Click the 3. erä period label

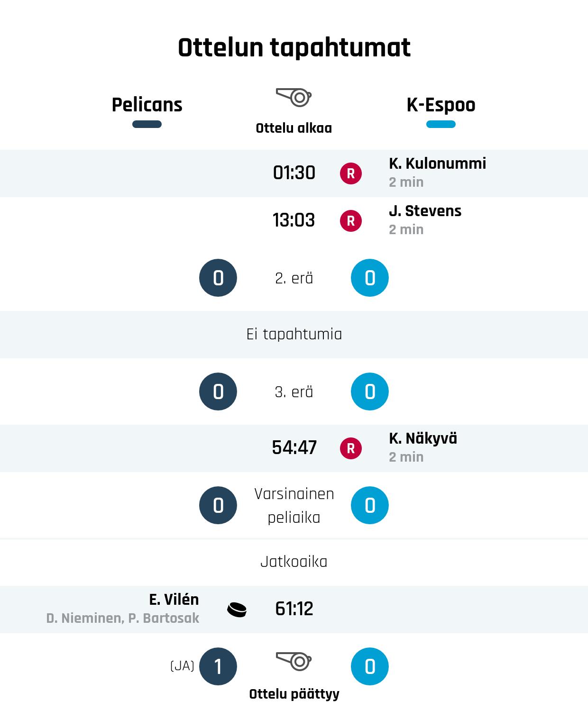coord(294,392)
